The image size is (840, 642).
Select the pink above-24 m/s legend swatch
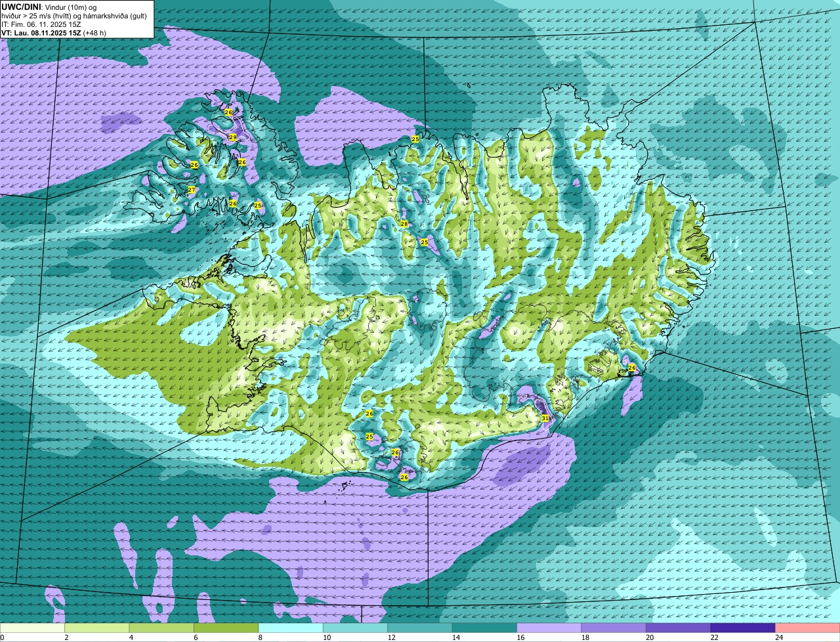pos(808,628)
